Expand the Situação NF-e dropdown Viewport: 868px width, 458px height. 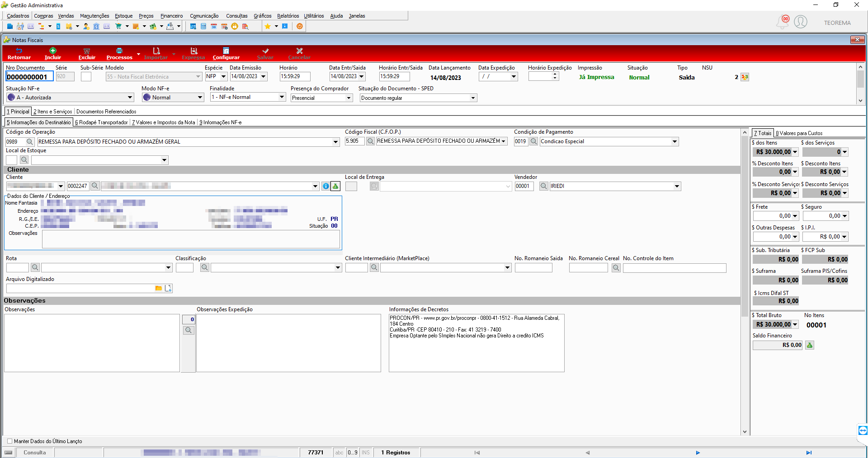(130, 98)
